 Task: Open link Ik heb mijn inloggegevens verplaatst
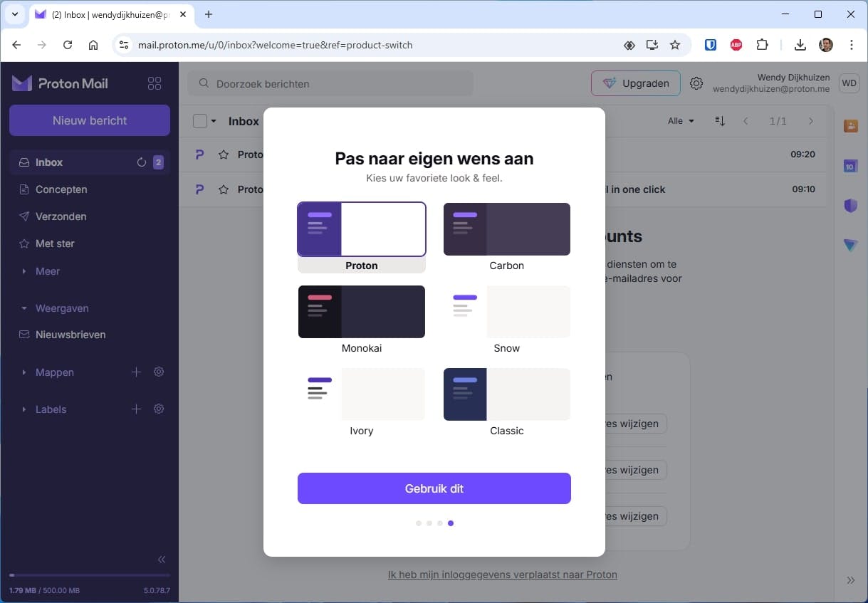[503, 575]
